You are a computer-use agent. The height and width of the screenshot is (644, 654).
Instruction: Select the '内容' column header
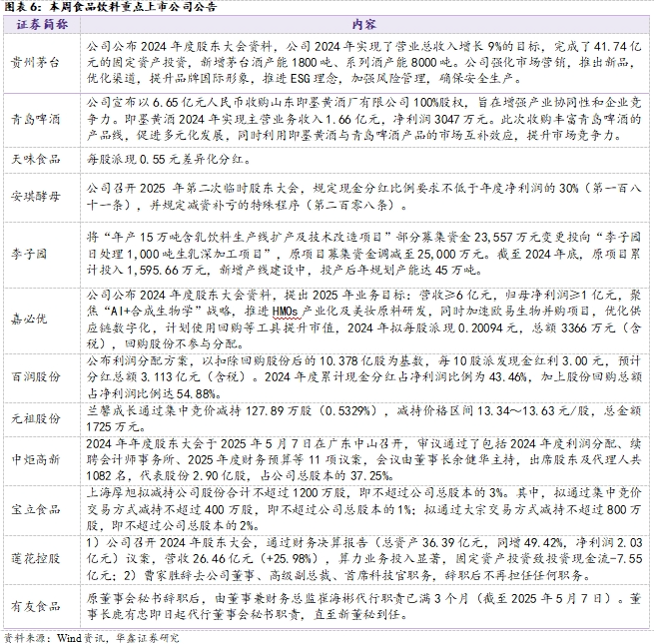(x=364, y=25)
